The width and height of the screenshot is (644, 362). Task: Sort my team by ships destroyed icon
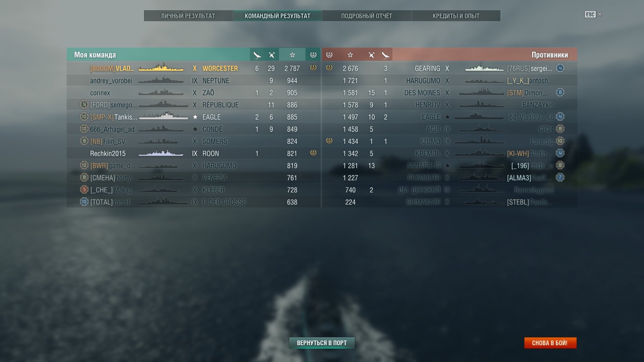[257, 55]
